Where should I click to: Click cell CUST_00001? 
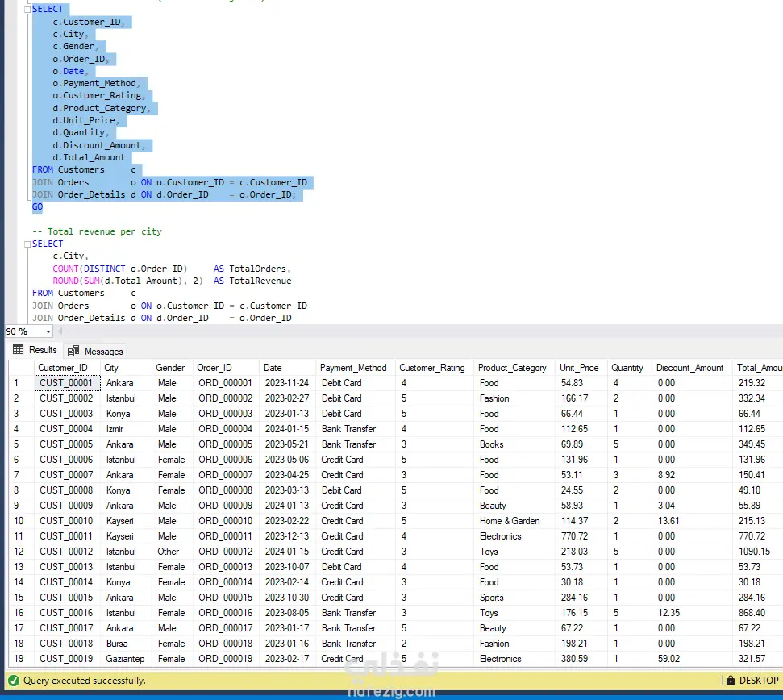[x=68, y=383]
